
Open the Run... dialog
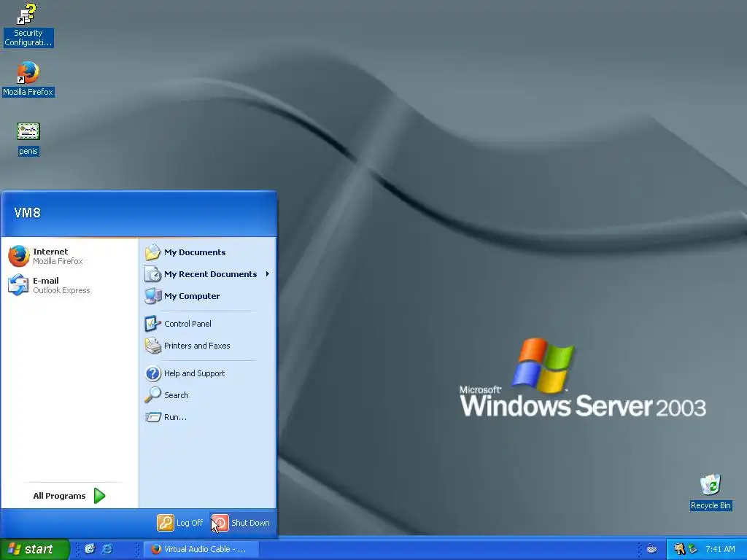208,417
